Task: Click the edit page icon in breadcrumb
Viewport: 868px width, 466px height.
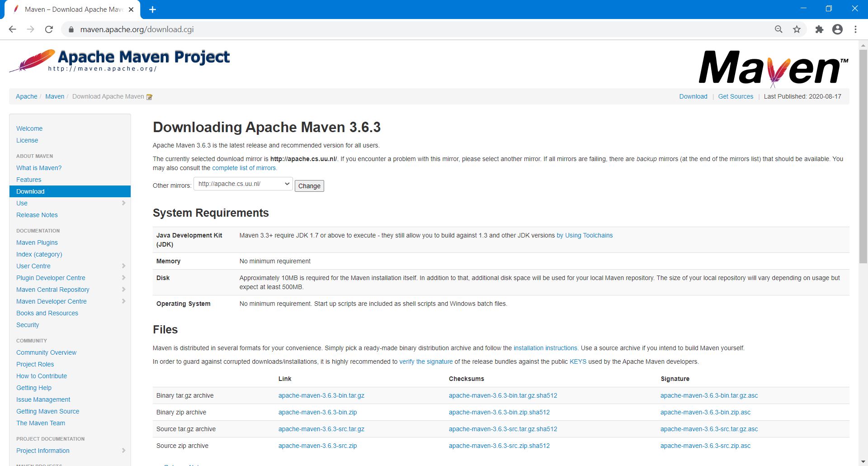Action: point(149,97)
